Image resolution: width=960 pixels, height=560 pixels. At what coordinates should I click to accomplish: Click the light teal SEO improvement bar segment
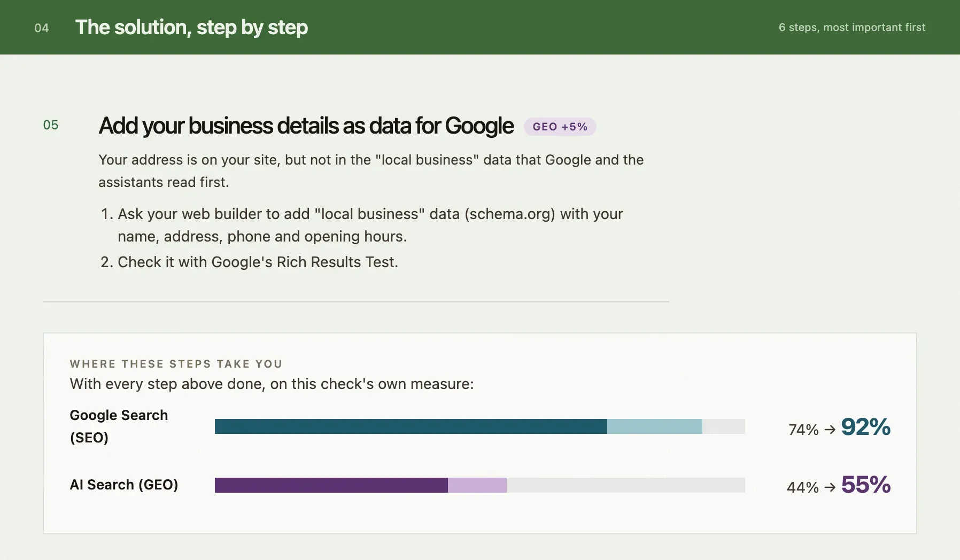[x=655, y=426]
